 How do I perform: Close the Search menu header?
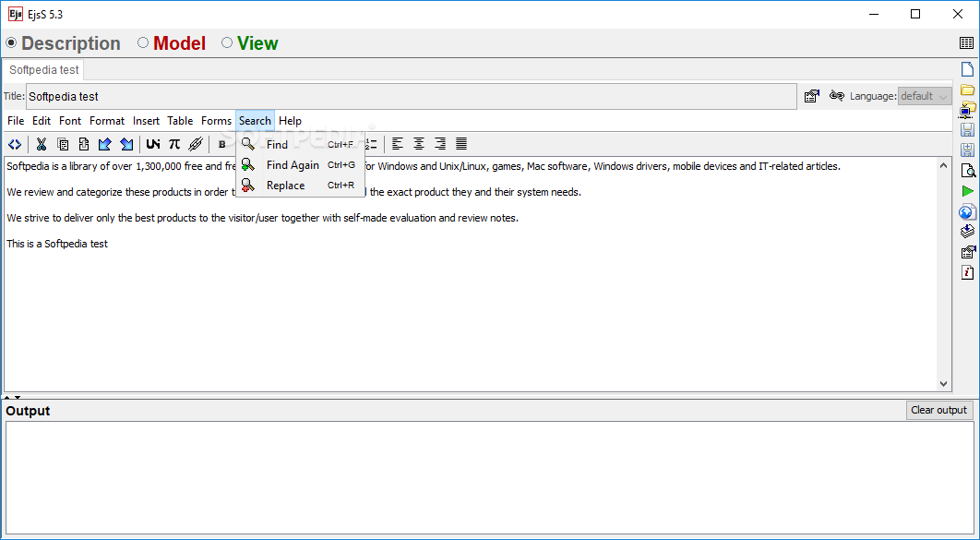255,121
